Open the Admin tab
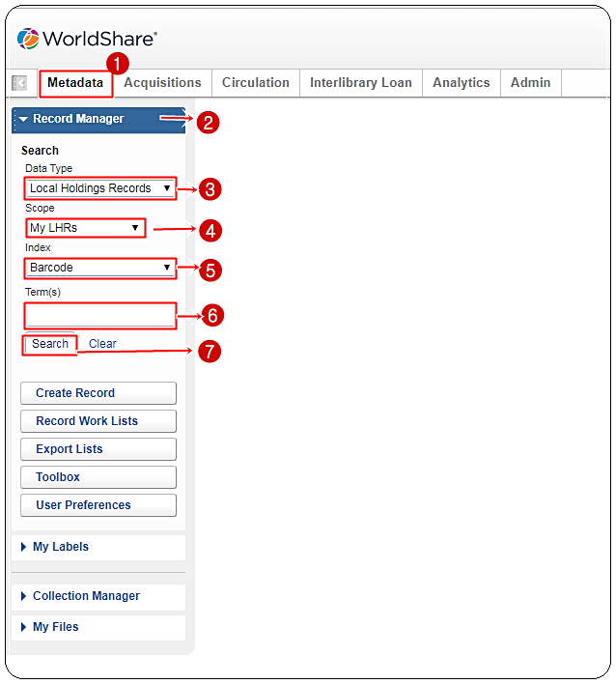The image size is (616, 684). [530, 83]
